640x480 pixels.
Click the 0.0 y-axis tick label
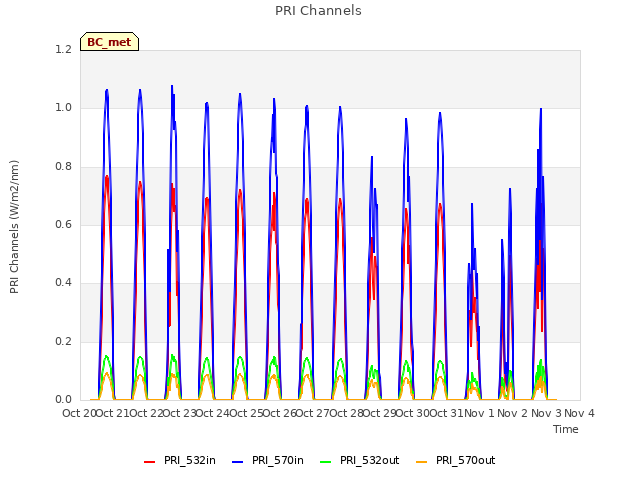(x=63, y=400)
